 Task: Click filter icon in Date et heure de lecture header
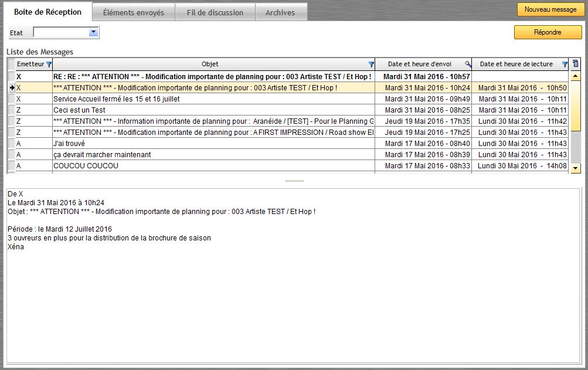565,65
